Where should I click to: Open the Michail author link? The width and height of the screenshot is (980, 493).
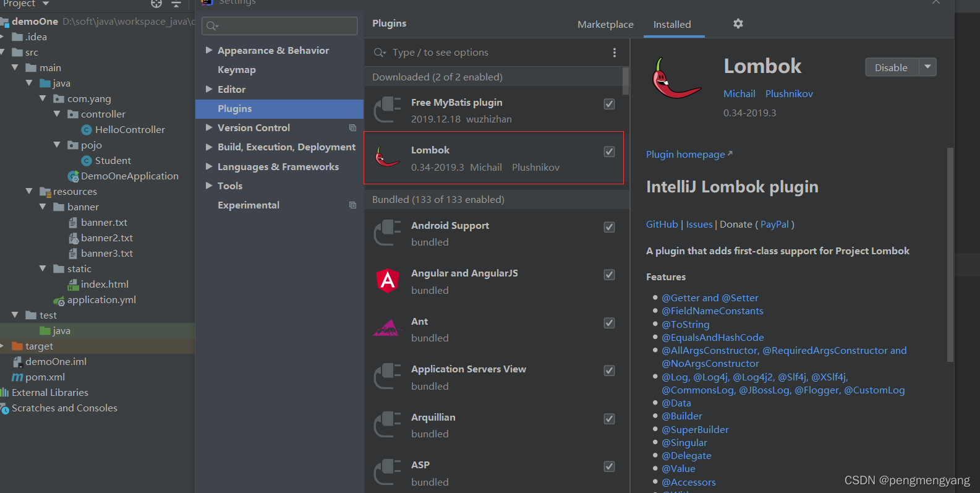coord(739,94)
